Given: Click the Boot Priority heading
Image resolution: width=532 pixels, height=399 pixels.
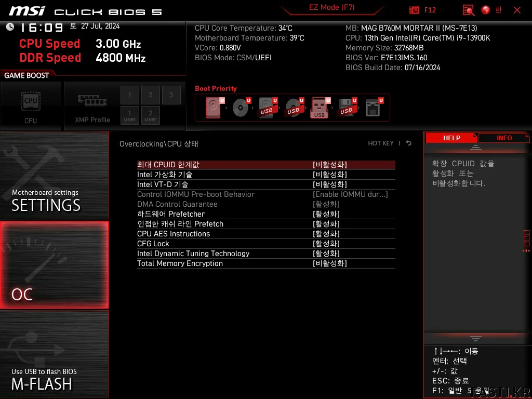Looking at the screenshot, I should [216, 88].
